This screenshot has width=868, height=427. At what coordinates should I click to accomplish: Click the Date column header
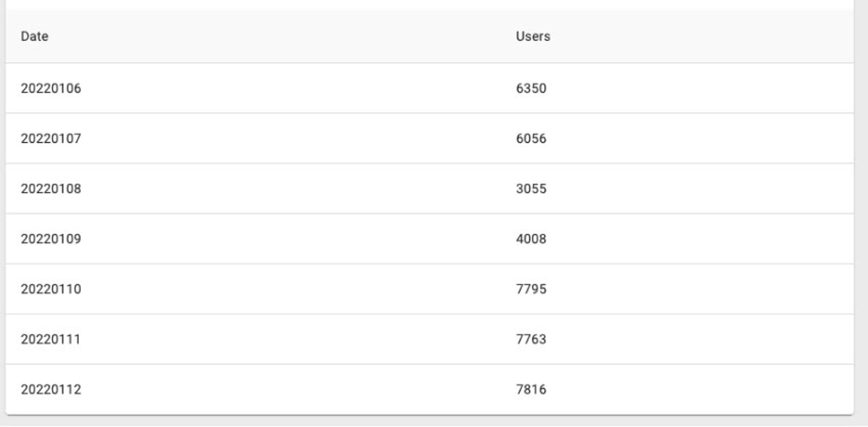pos(34,37)
